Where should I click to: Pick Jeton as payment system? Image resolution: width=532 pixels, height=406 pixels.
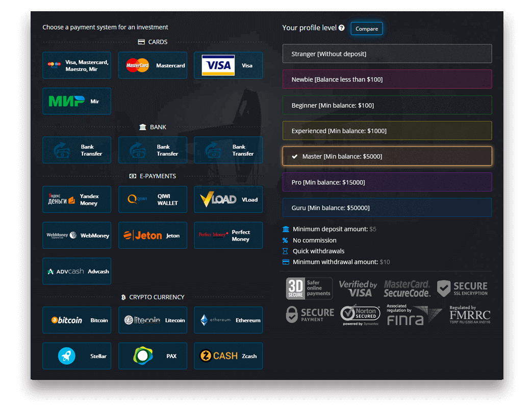tap(153, 235)
